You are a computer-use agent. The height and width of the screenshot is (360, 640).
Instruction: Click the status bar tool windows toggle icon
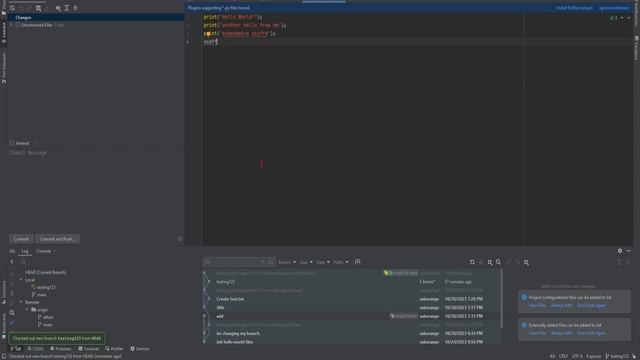tap(4, 356)
